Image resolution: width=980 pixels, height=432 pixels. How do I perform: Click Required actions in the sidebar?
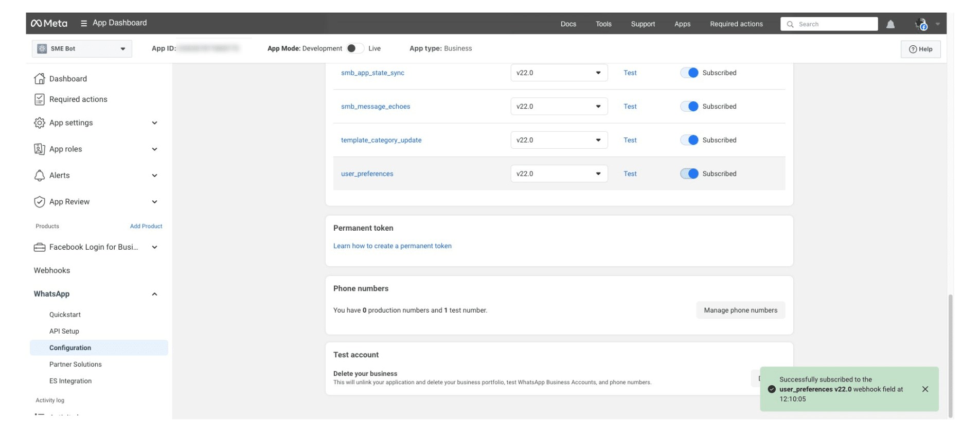(78, 99)
